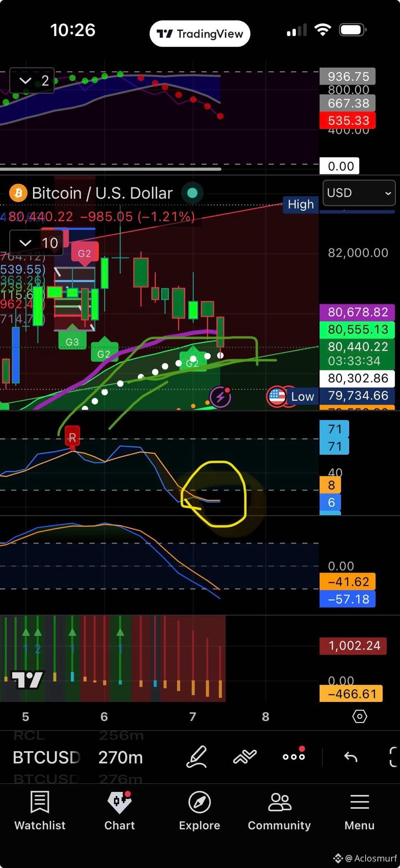Viewport: 400px width, 868px height.
Task: Tap the green market status dot
Action: (192, 193)
